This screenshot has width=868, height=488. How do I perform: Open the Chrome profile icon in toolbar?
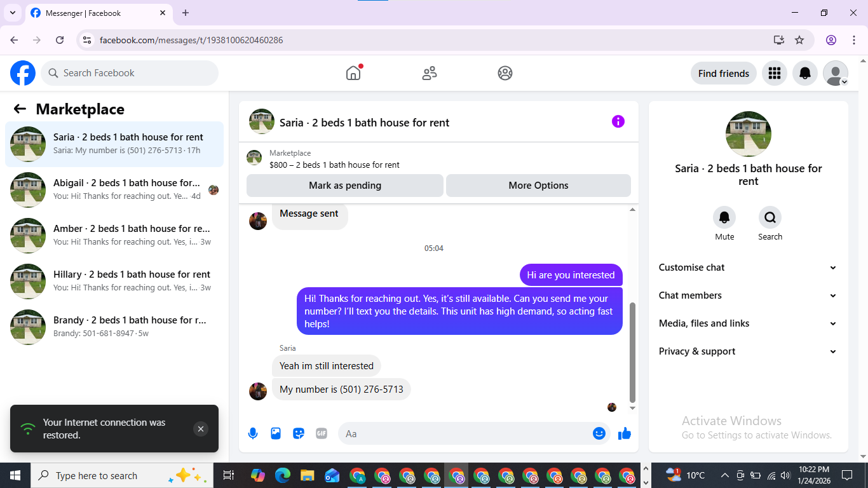(831, 40)
